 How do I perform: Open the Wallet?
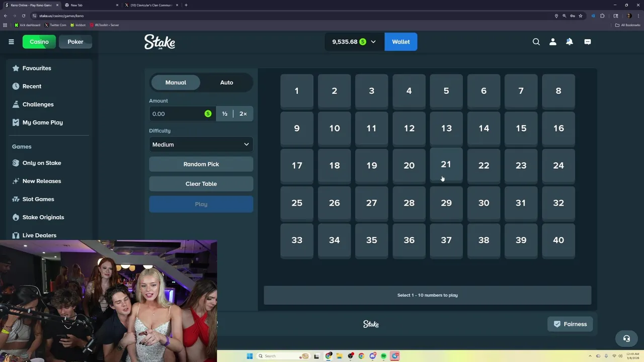click(401, 42)
